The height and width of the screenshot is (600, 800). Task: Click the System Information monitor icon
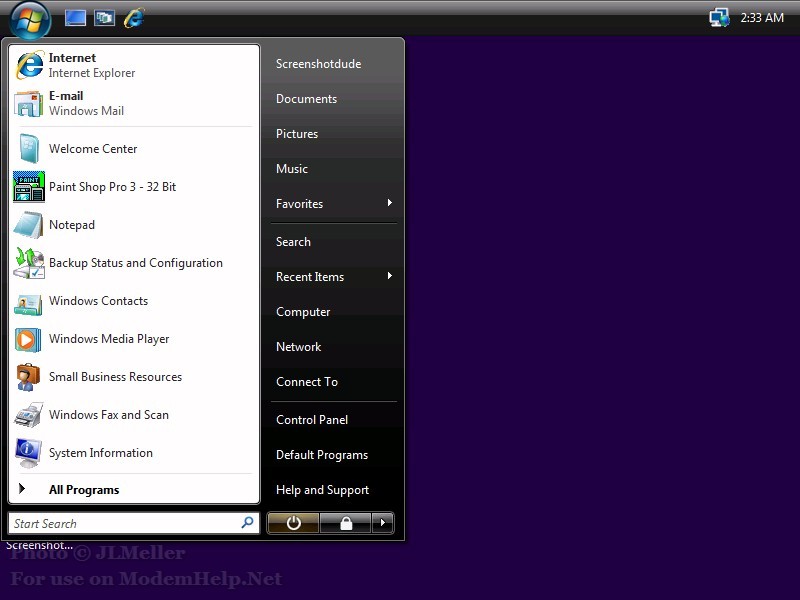(x=29, y=453)
